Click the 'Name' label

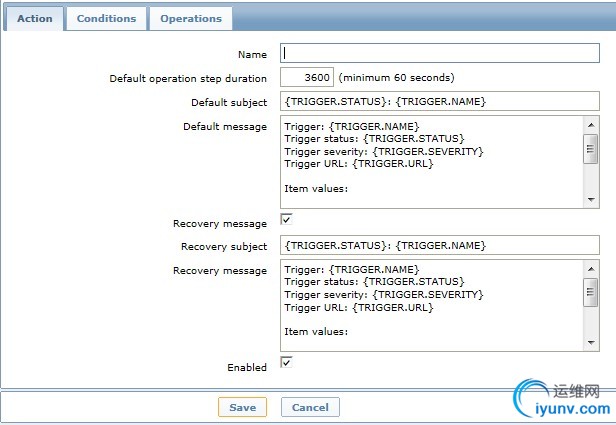click(252, 55)
